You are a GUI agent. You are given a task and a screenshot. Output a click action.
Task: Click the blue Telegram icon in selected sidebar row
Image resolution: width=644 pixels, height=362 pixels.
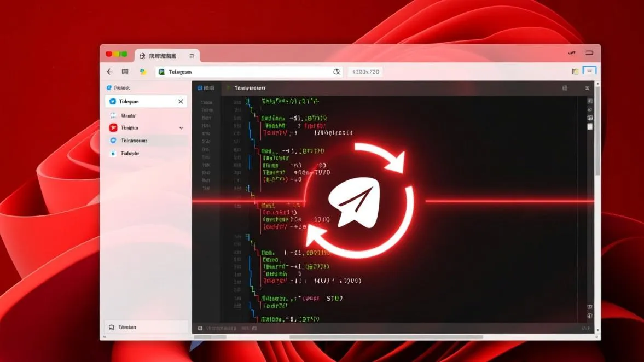[113, 101]
